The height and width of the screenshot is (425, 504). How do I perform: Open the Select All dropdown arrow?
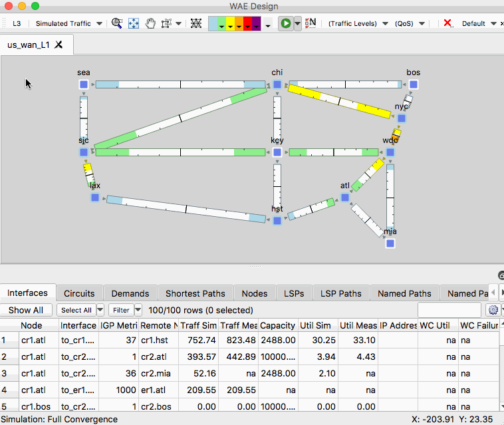pos(100,310)
